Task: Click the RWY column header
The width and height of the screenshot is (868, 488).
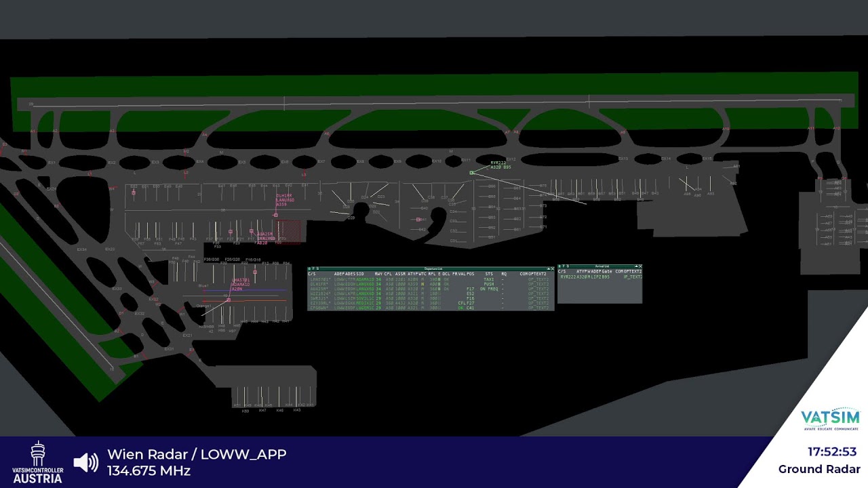Action: point(378,274)
